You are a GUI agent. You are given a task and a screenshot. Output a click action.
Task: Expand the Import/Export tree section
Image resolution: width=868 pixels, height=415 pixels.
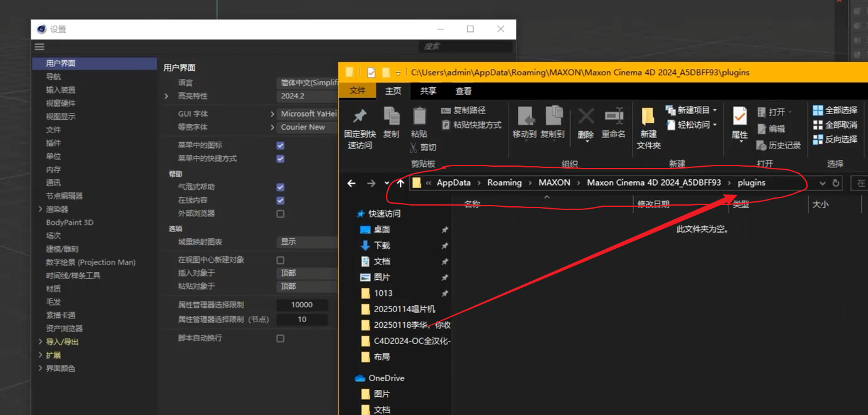click(x=41, y=342)
